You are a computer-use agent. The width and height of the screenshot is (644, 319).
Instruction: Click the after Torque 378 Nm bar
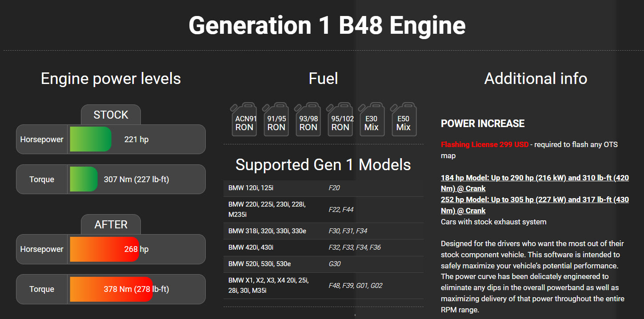click(111, 289)
